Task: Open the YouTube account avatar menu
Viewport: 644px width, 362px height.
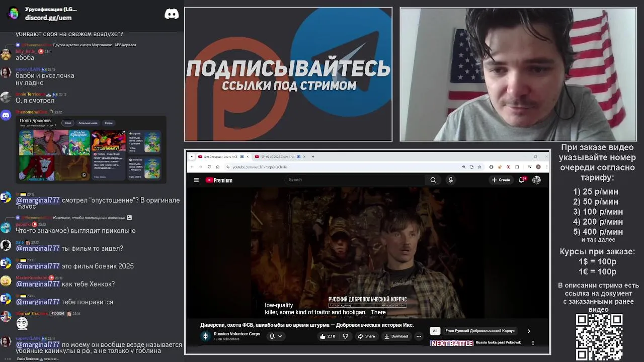Action: click(x=536, y=180)
